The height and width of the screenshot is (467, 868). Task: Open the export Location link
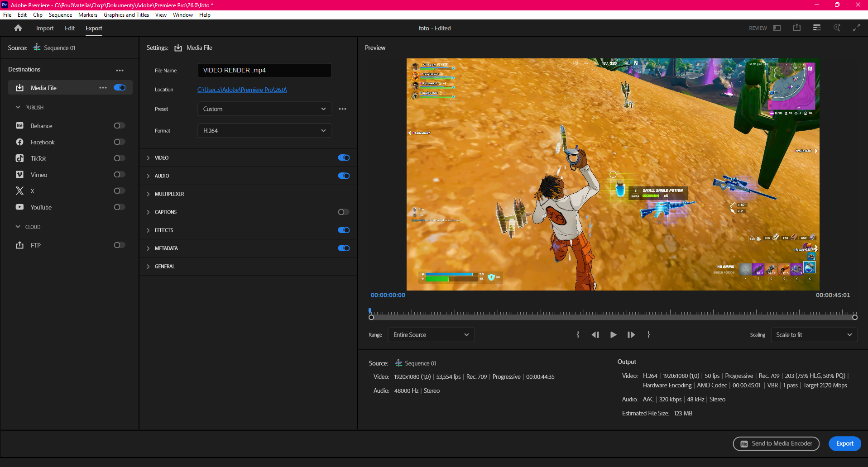(242, 90)
